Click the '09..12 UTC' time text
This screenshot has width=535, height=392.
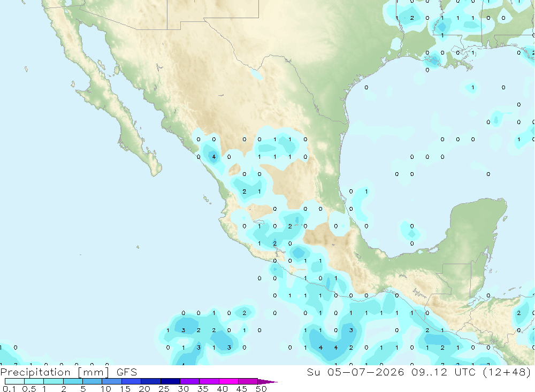pos(444,372)
